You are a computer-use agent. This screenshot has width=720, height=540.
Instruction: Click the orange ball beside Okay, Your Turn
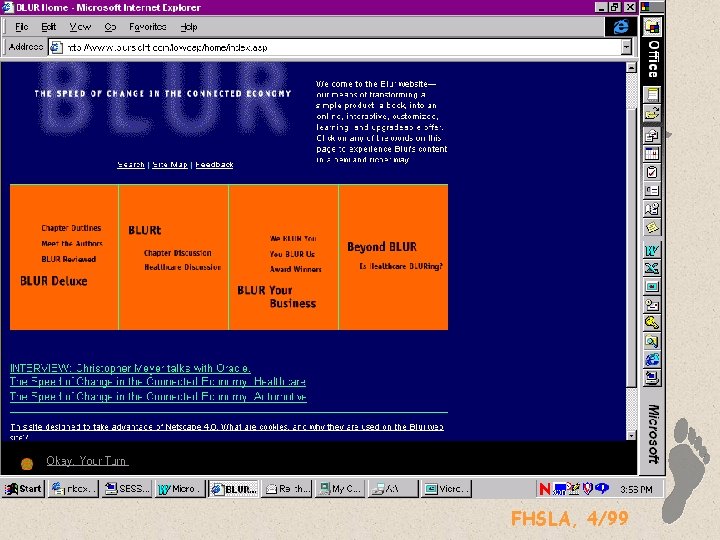27,464
